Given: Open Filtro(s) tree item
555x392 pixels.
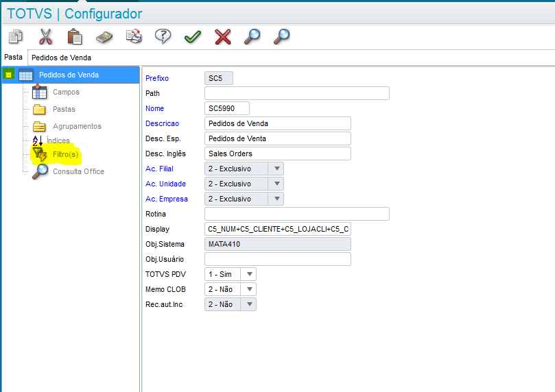Looking at the screenshot, I should point(65,154).
